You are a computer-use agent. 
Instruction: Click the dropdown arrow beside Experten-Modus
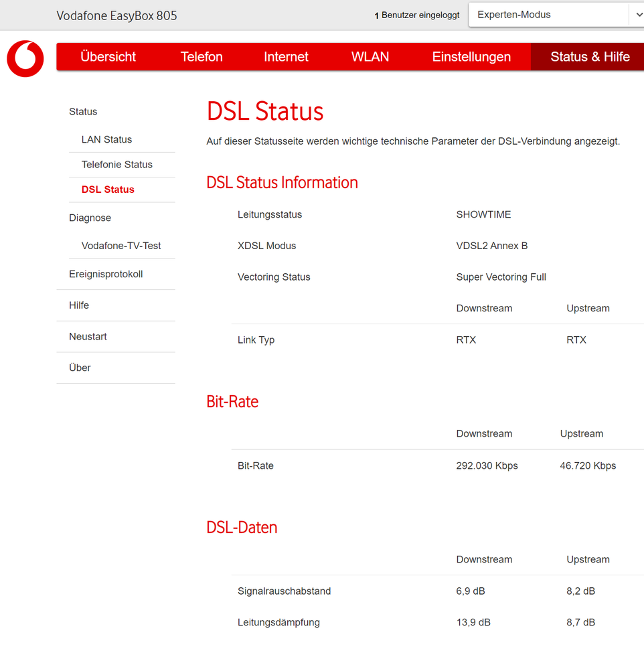[639, 15]
